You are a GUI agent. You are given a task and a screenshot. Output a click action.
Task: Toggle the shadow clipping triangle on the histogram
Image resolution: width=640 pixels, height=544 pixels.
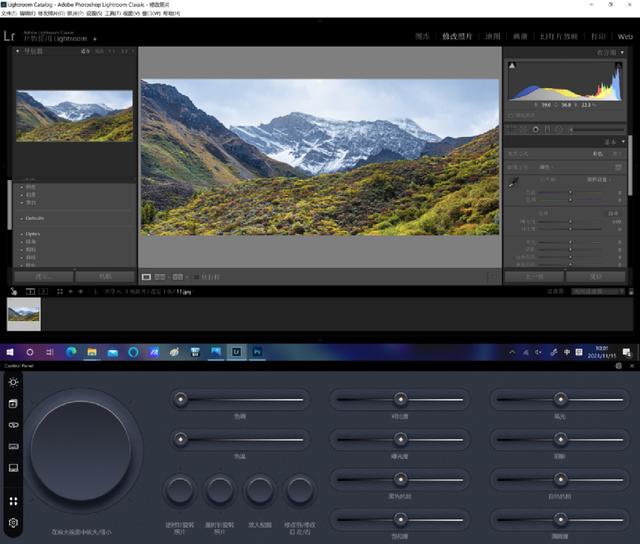512,65
